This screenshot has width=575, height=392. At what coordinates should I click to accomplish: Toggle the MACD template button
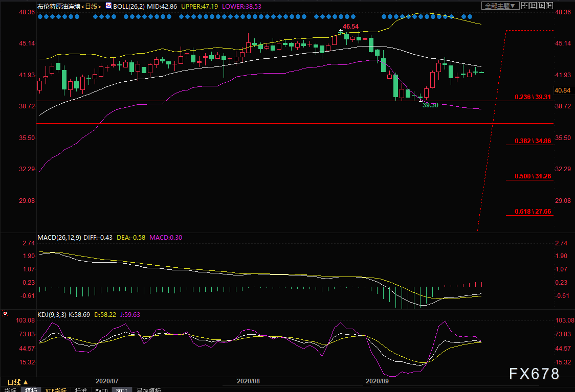tap(101, 390)
